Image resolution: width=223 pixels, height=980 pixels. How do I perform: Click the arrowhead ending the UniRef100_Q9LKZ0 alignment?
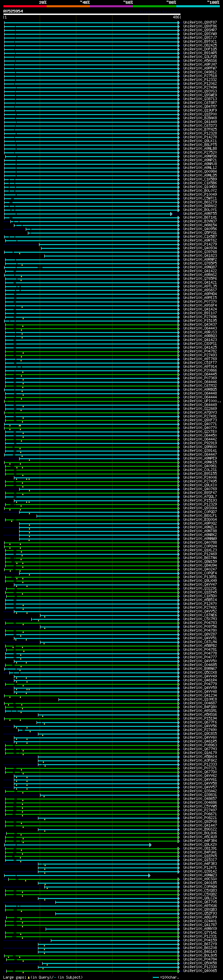[151, 844]
